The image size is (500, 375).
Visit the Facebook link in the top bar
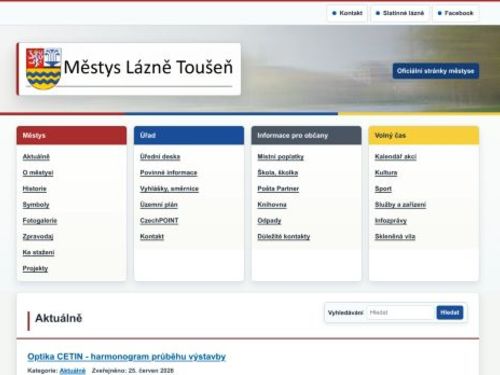(456, 13)
